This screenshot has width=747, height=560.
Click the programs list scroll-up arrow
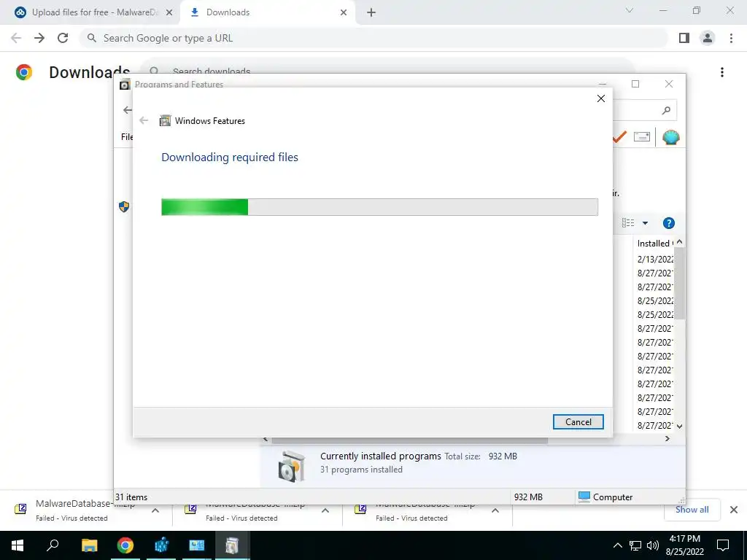[679, 242]
